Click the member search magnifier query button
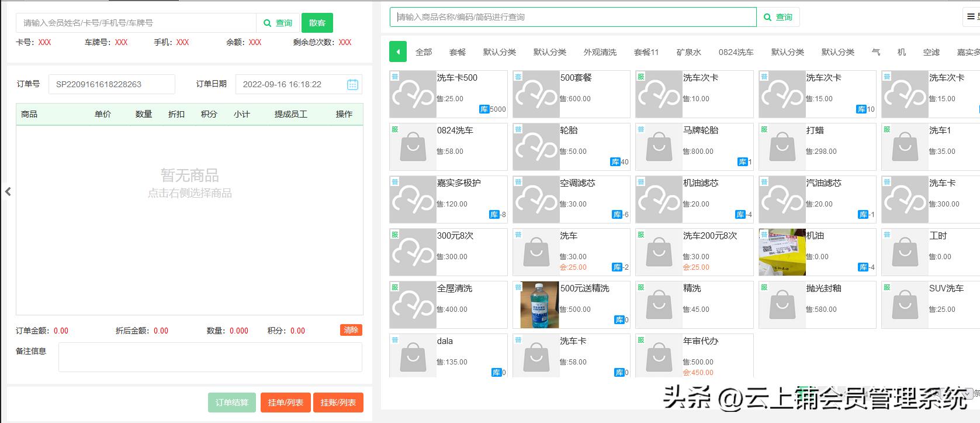The width and height of the screenshot is (980, 423). 278,23
